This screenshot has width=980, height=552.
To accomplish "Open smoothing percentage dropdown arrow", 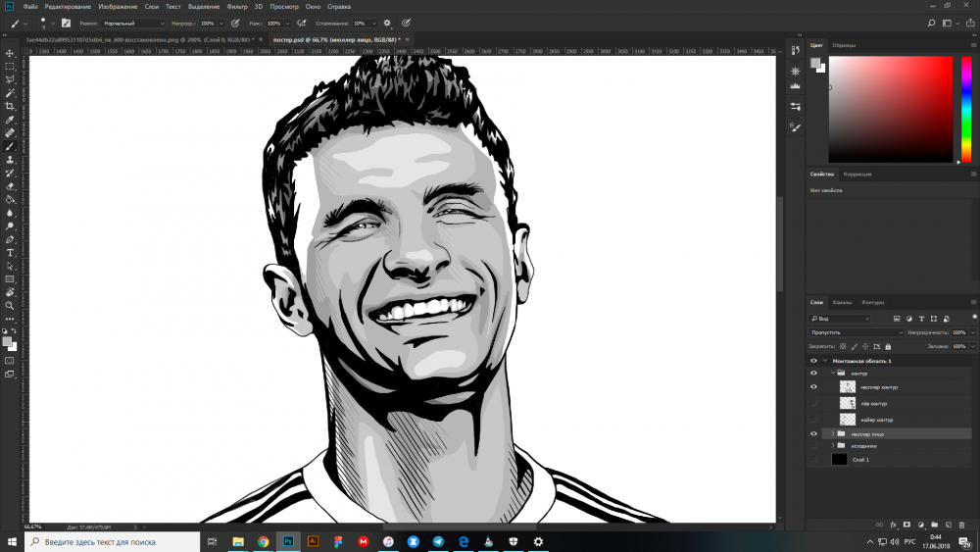I will tap(373, 24).
